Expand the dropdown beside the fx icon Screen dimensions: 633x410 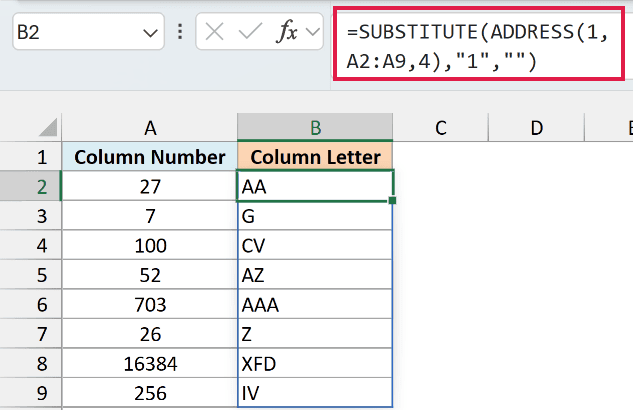pos(313,31)
